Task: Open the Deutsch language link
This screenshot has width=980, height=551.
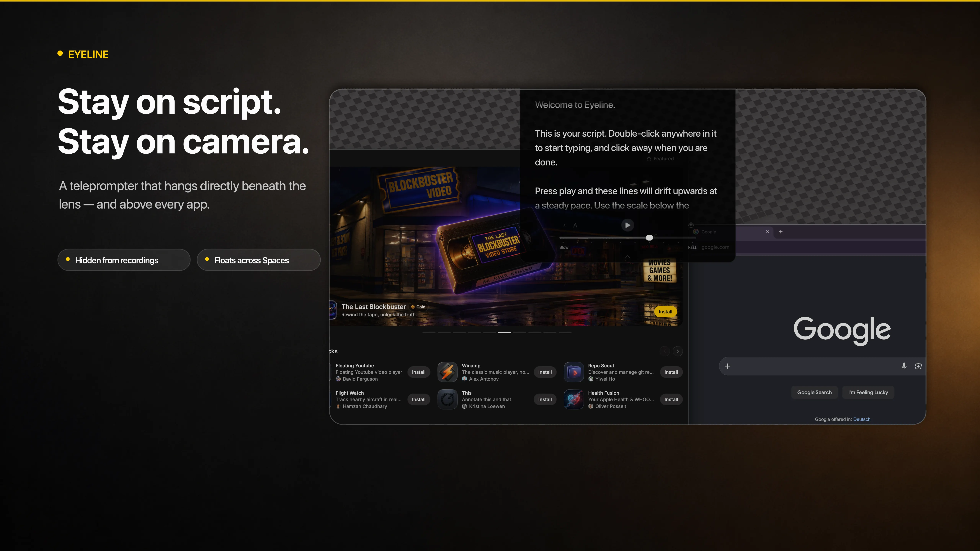Action: (862, 419)
